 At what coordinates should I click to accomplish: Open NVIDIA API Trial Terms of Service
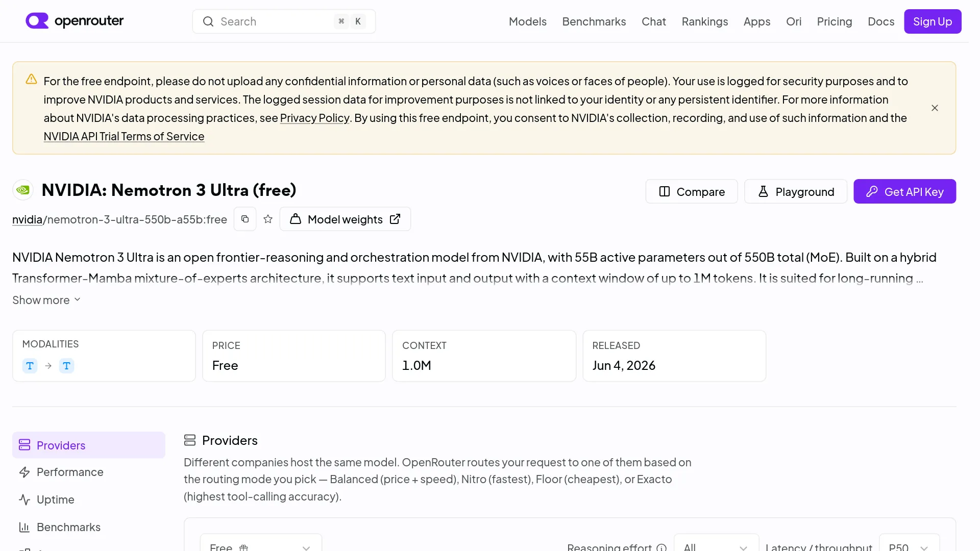pyautogui.click(x=124, y=136)
